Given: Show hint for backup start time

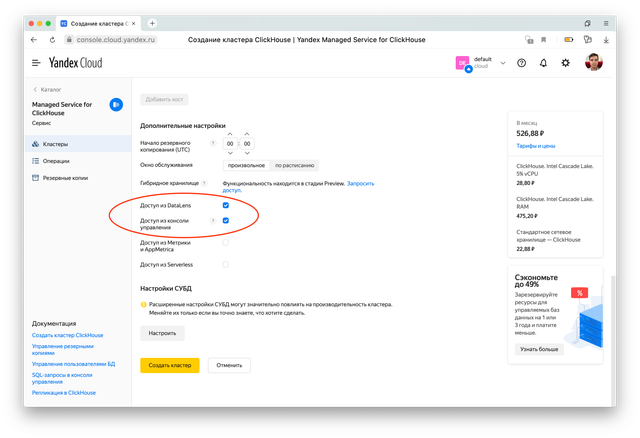Looking at the screenshot, I should [x=213, y=144].
